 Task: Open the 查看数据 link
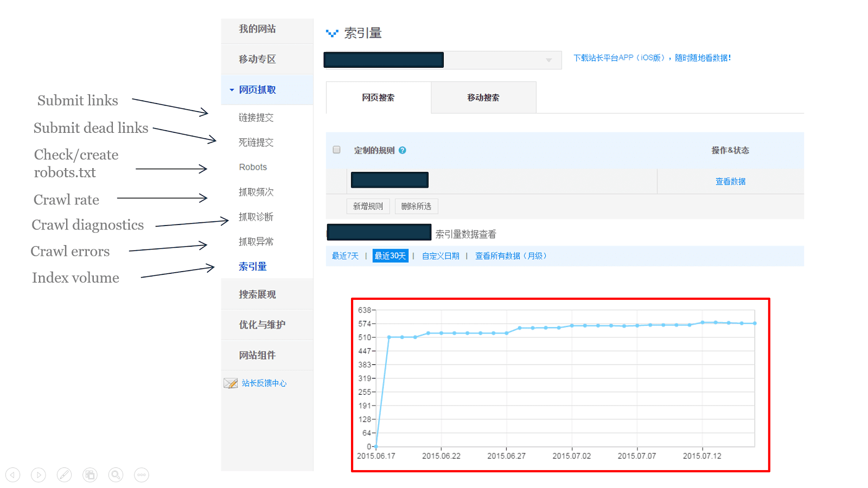point(730,182)
